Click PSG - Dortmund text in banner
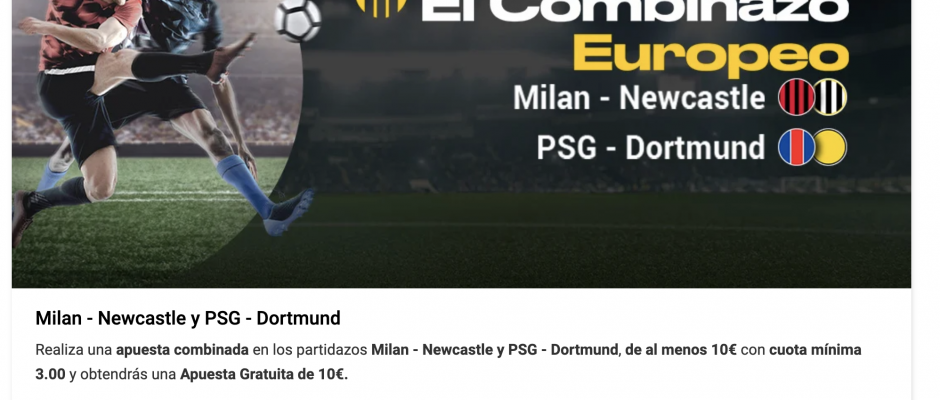Viewport: 940px width, 400px height. [650, 148]
